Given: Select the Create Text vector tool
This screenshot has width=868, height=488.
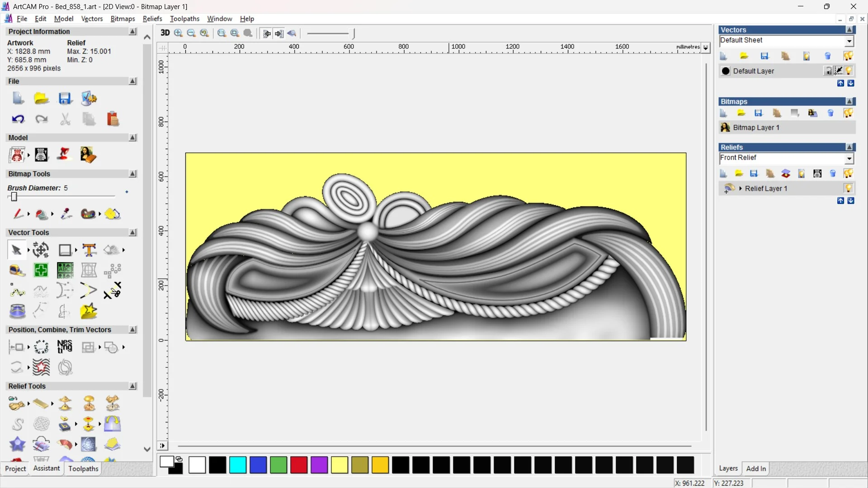Looking at the screenshot, I should (x=89, y=250).
